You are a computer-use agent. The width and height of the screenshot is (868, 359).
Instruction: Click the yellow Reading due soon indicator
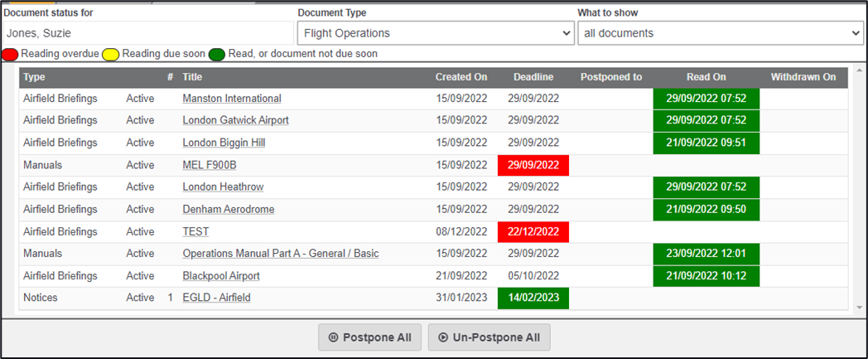tap(112, 54)
